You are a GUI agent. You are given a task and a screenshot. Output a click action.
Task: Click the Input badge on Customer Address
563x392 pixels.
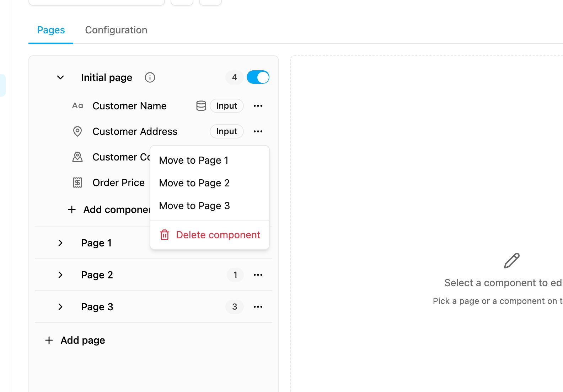point(227,131)
